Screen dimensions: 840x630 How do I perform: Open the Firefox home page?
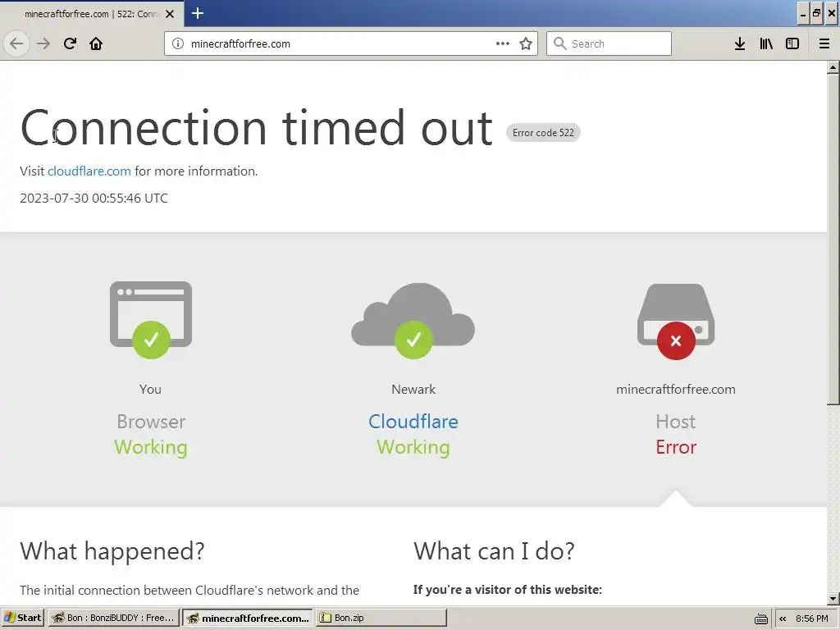click(96, 43)
